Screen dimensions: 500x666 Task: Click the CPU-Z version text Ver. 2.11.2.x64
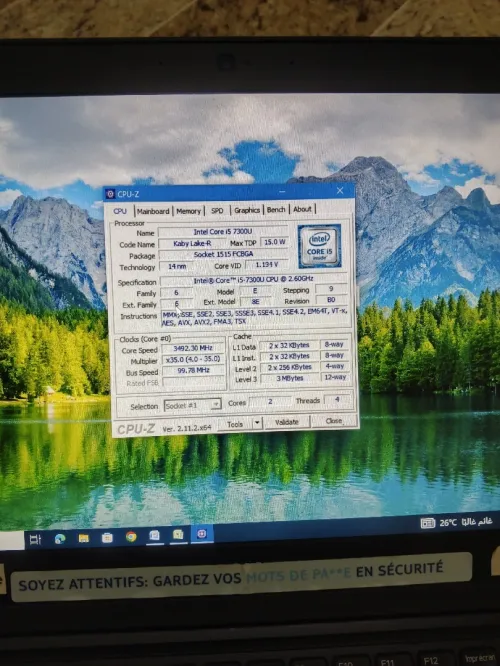[187, 428]
